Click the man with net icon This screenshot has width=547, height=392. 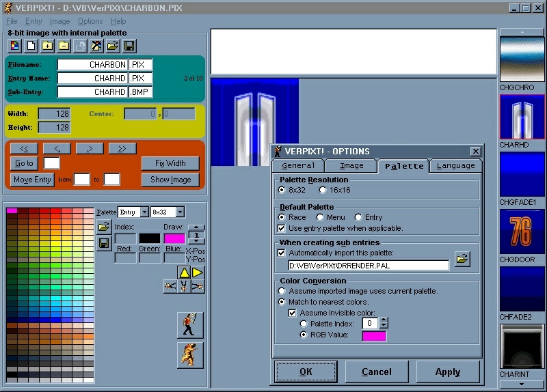point(189,325)
